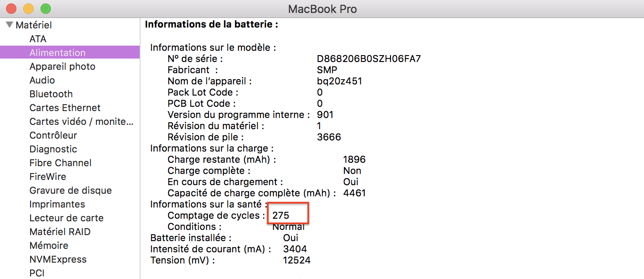This screenshot has width=644, height=279.
Task: Select Contrôleur in the sidebar
Action: [53, 135]
